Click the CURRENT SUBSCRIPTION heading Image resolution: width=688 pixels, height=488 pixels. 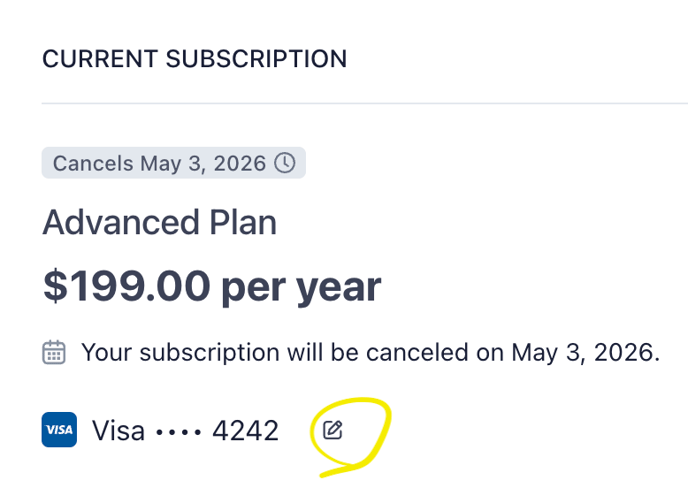(x=194, y=59)
